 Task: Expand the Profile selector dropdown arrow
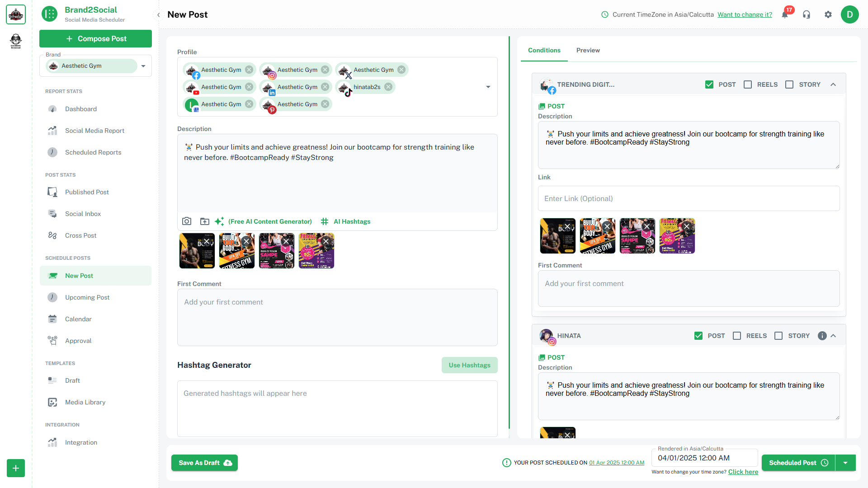[488, 87]
